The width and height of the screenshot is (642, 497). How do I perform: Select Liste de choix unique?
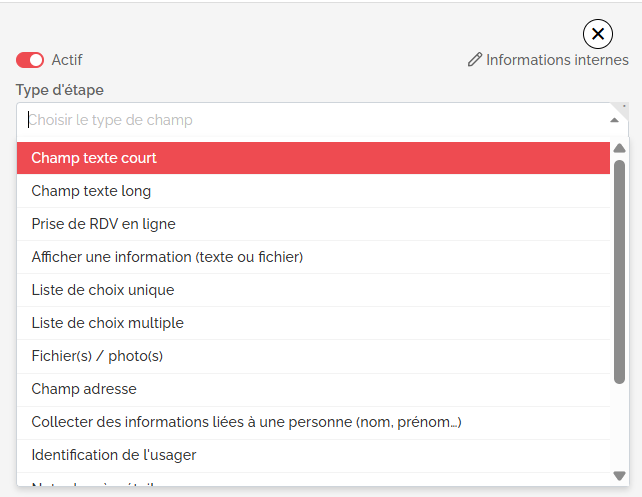313,290
